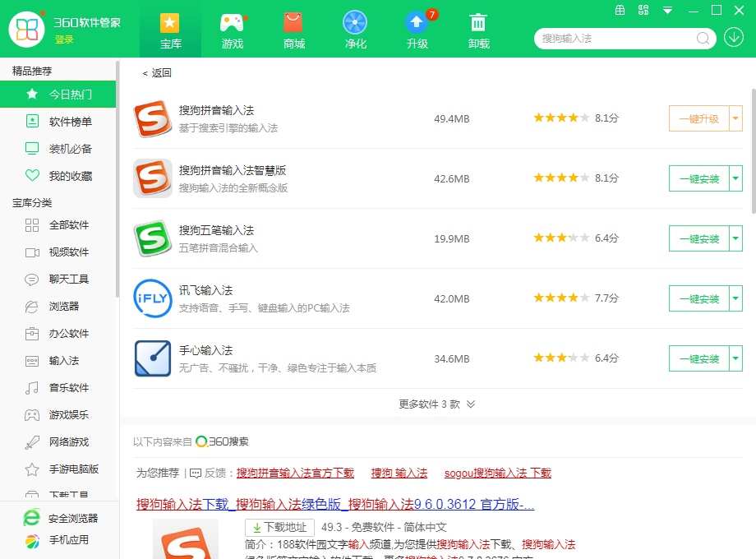Open the 净化 cleanup tab
The height and width of the screenshot is (559, 756).
pos(355,31)
